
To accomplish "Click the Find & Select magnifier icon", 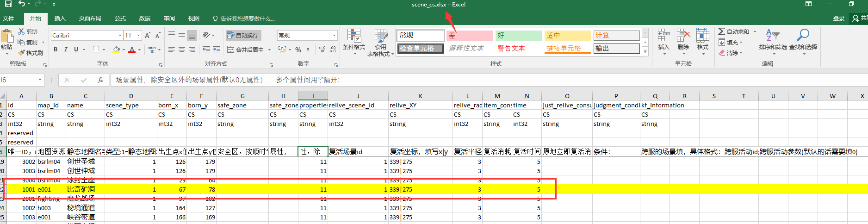I will [803, 35].
